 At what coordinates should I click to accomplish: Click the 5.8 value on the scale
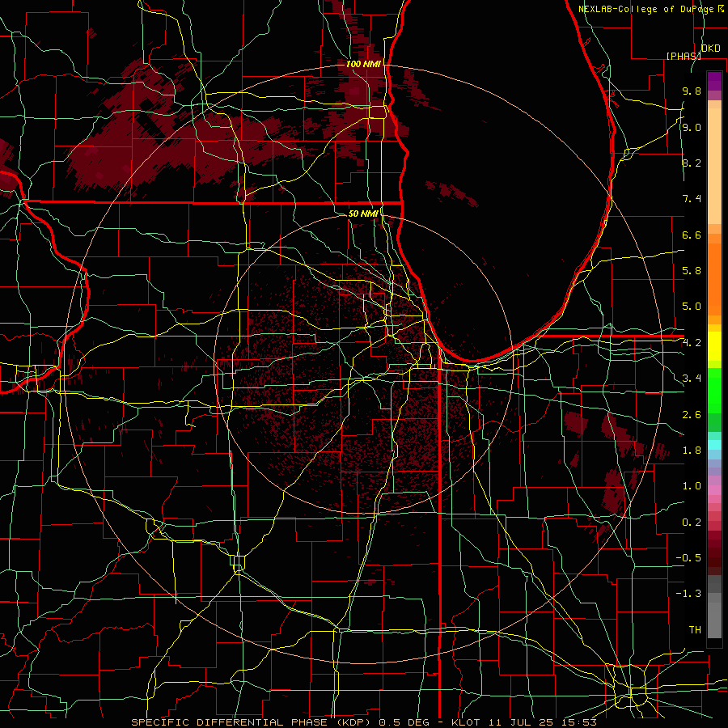coord(692,271)
